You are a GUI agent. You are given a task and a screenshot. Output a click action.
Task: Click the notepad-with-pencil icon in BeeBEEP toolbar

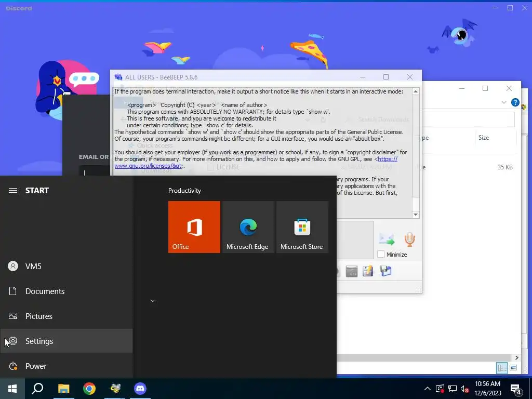pos(368,271)
